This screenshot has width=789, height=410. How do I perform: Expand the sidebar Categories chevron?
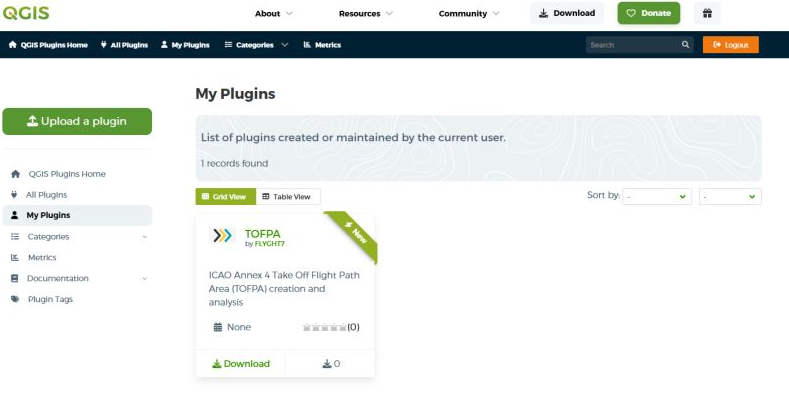[144, 237]
